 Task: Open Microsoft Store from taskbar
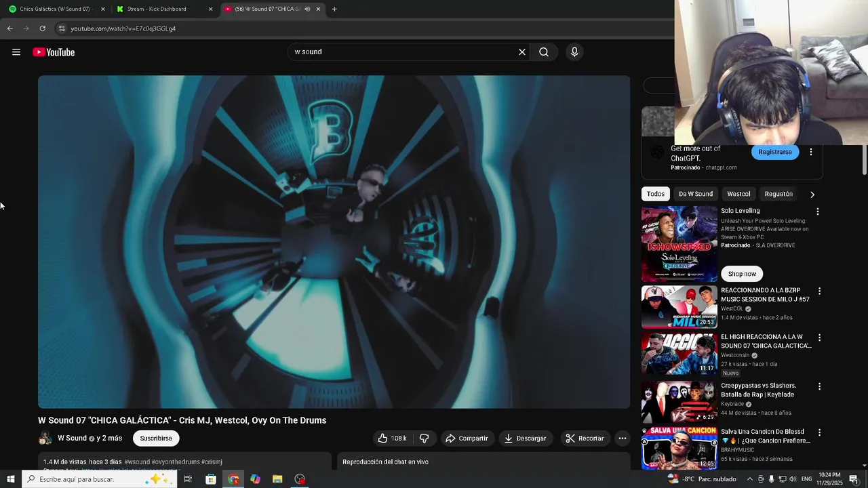click(x=211, y=479)
